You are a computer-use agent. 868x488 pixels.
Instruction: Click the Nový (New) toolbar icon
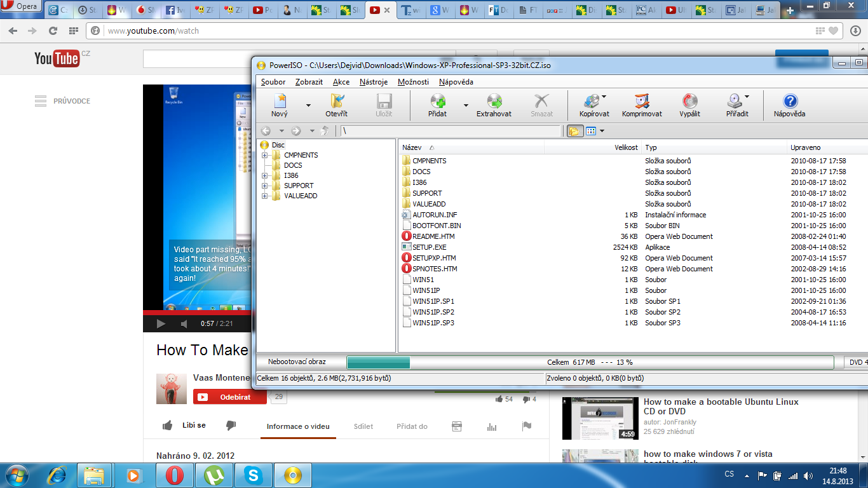[280, 102]
